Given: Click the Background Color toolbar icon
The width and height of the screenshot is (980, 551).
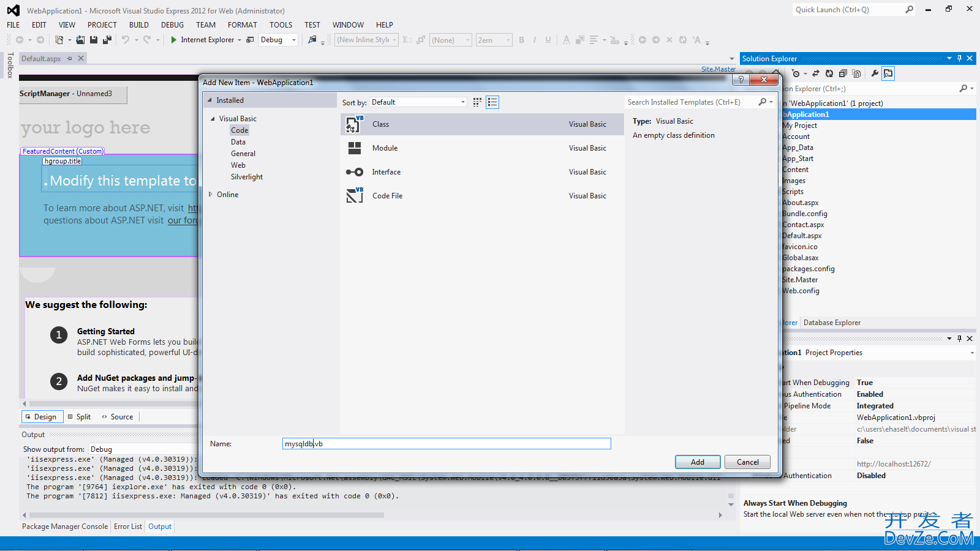Looking at the screenshot, I should 580,40.
